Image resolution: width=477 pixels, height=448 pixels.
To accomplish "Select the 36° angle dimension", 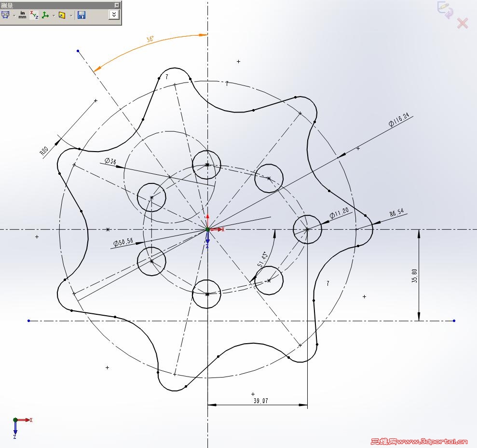I will 150,39.
